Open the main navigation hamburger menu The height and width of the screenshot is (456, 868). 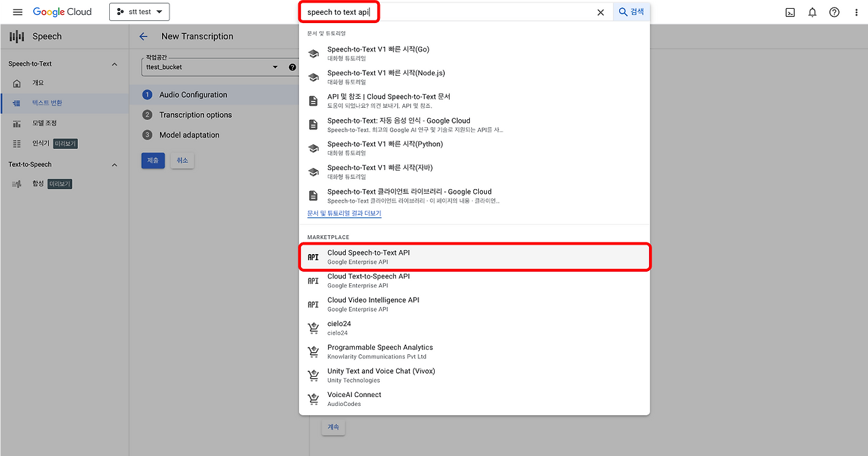[x=18, y=12]
